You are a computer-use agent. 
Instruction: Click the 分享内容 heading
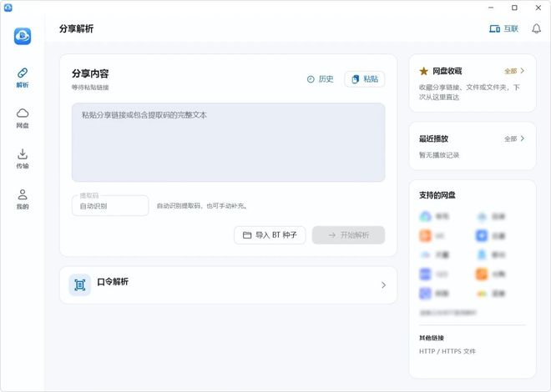[x=90, y=73]
